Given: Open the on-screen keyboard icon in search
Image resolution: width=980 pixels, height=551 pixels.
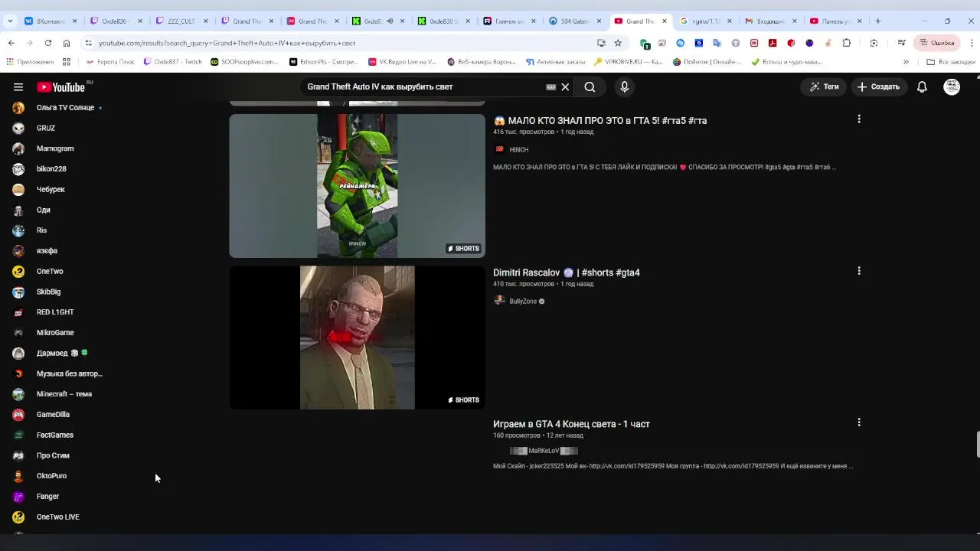Looking at the screenshot, I should (x=550, y=87).
